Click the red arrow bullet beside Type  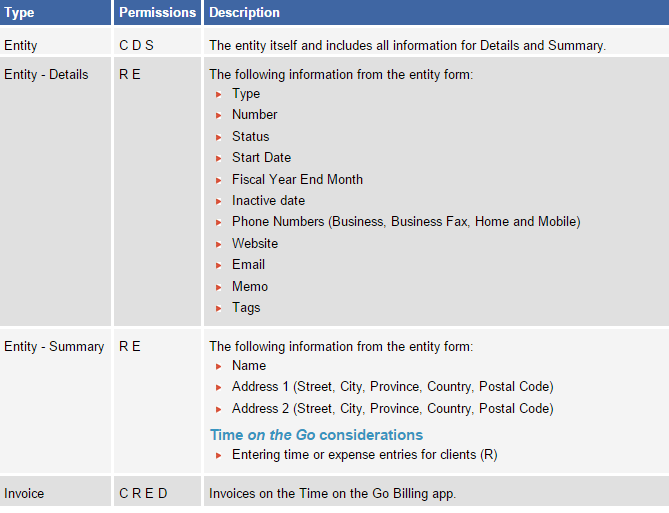219,94
